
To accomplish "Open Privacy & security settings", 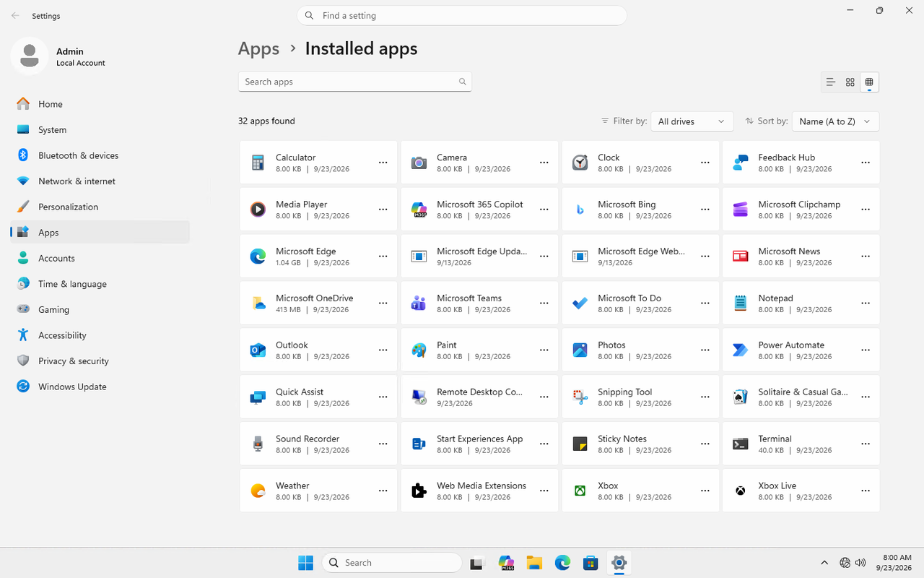I will [x=100, y=361].
